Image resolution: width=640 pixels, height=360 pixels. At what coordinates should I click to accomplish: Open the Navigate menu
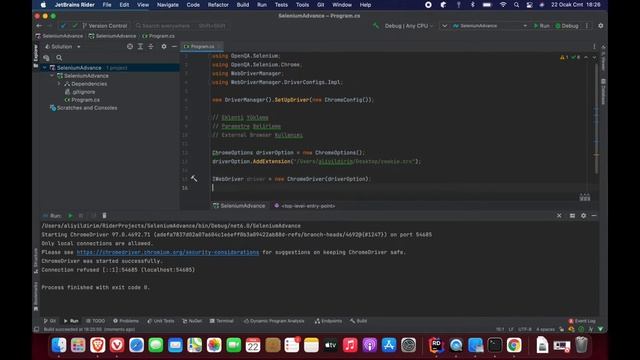(168, 5)
